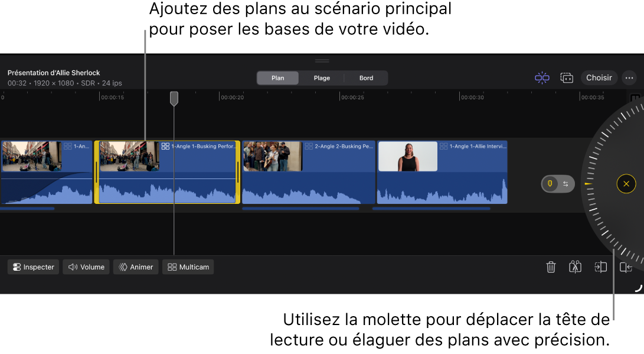Click the playhead handle on the ruler
This screenshot has width=644, height=354.
pos(174,98)
